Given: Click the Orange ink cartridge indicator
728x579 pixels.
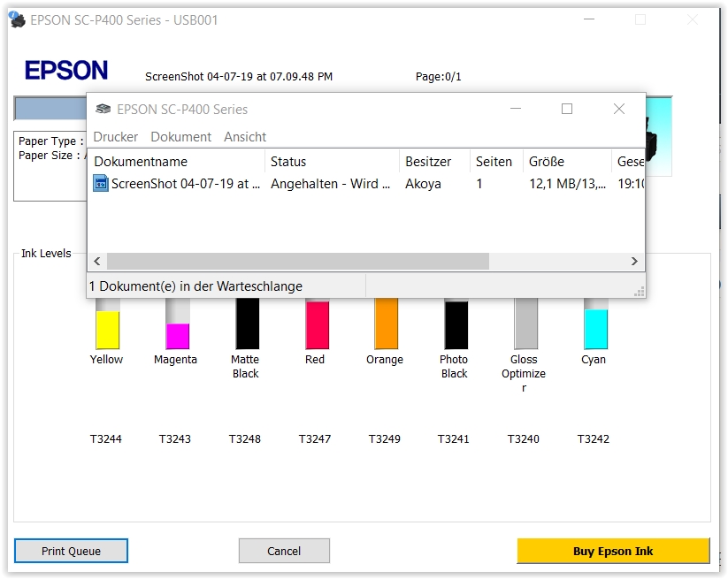Looking at the screenshot, I should click(x=386, y=324).
